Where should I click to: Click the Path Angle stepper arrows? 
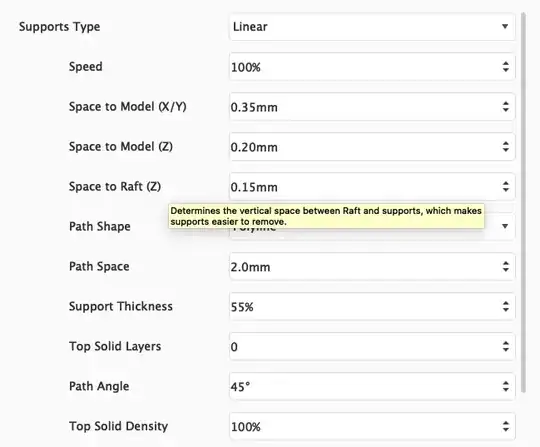coord(505,386)
